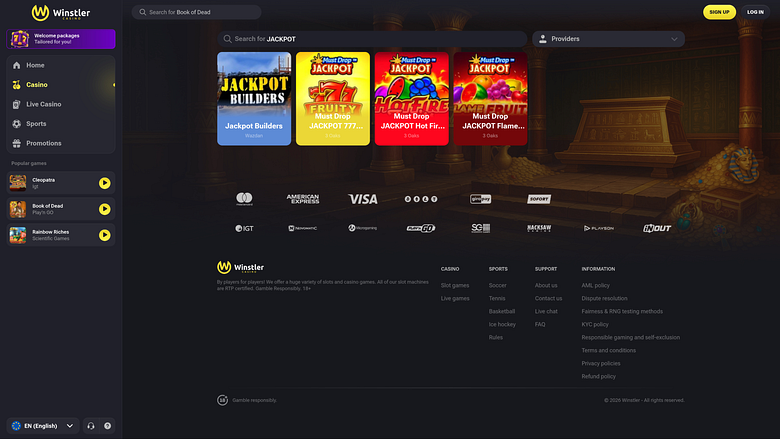
Task: Focus the top Search for Book of Dead field
Action: tap(196, 12)
